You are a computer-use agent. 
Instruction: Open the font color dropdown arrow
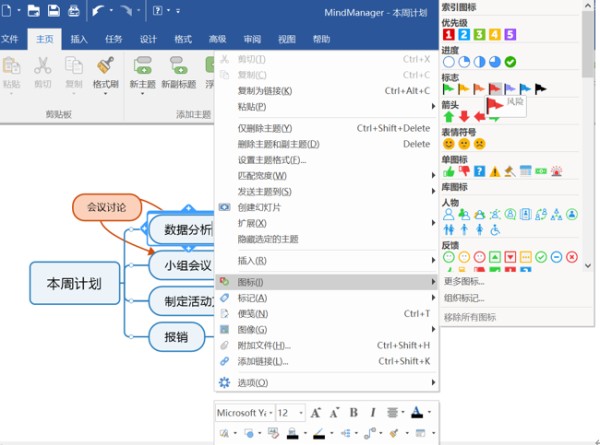point(429,412)
